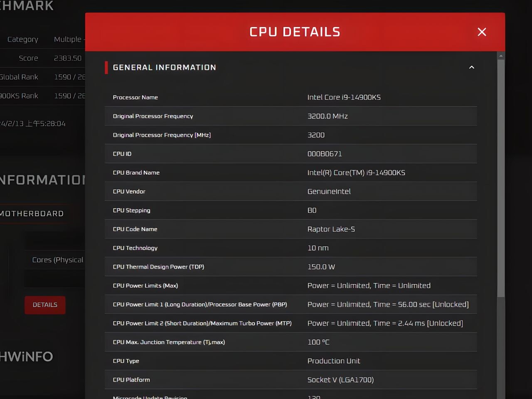Viewport: 532px width, 399px height.
Task: Select the Cores (Physical) row
Action: click(x=57, y=260)
